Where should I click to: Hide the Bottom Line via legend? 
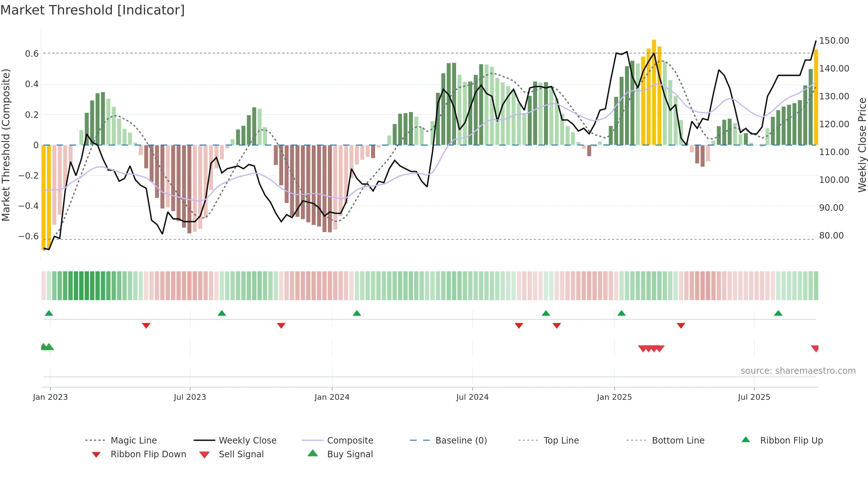click(x=665, y=440)
